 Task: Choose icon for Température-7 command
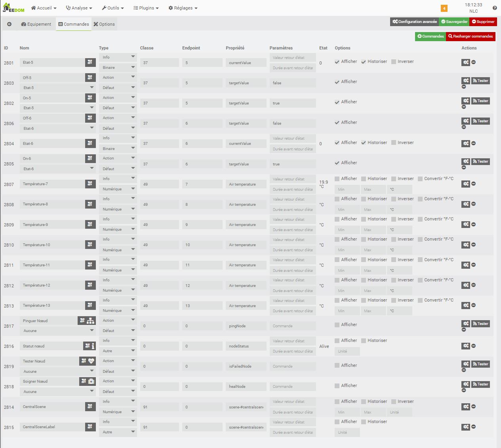coord(90,184)
